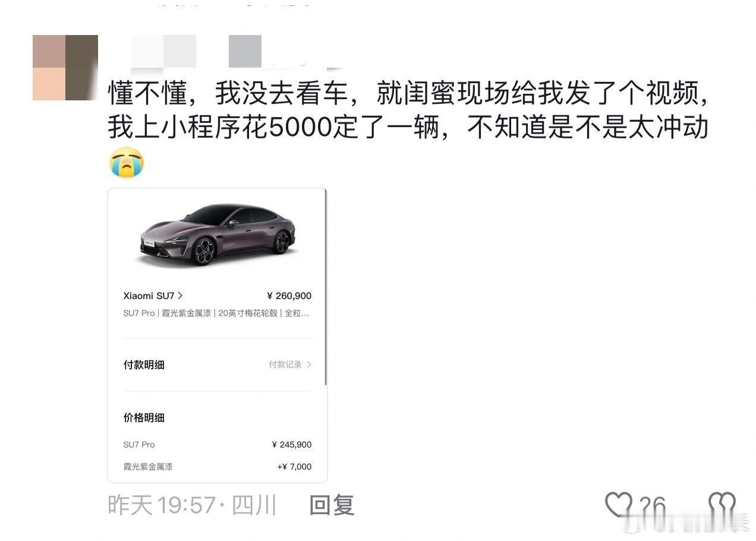The width and height of the screenshot is (756, 541).
Task: Expand the Xiaomi SU7 chevron
Action: coord(180,296)
